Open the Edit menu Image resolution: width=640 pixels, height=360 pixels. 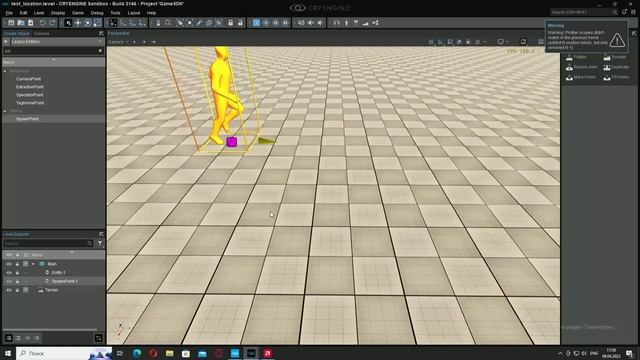pyautogui.click(x=23, y=13)
